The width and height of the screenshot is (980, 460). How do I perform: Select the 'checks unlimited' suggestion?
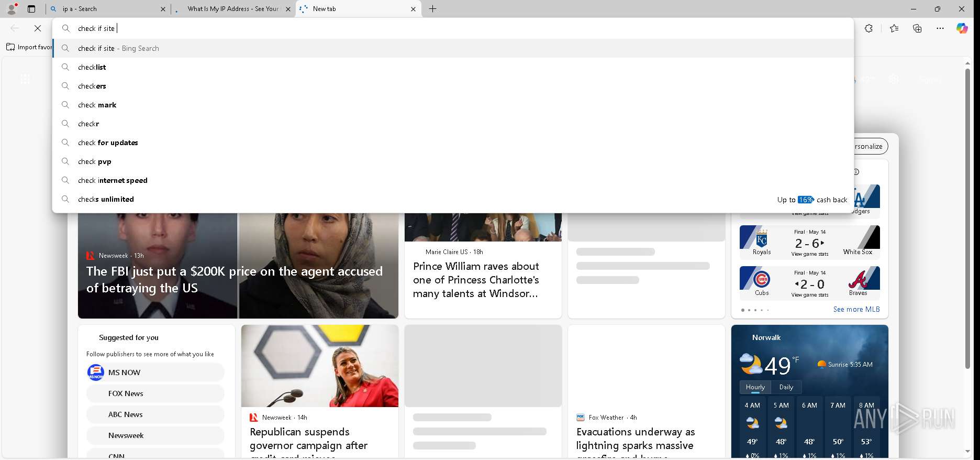tap(453, 199)
